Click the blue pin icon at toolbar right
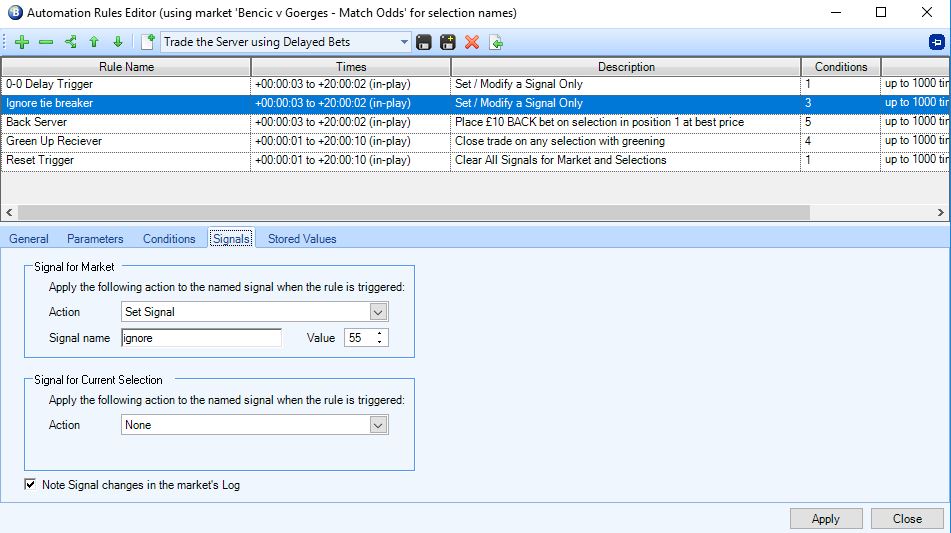Image resolution: width=951 pixels, height=533 pixels. [x=936, y=42]
